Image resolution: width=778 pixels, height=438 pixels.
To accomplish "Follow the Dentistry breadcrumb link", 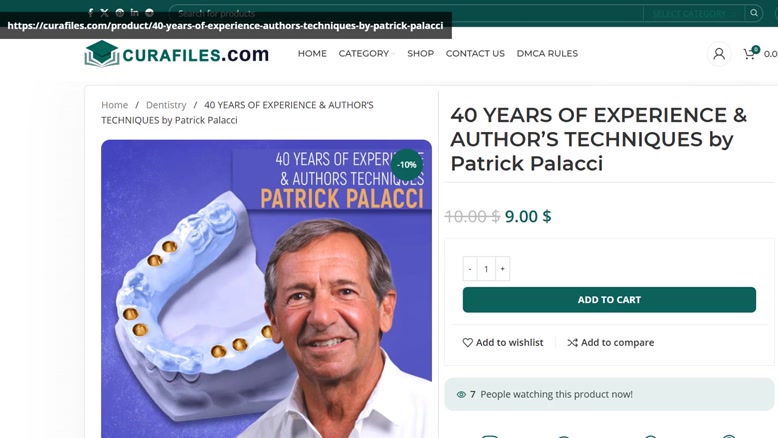I will 166,105.
